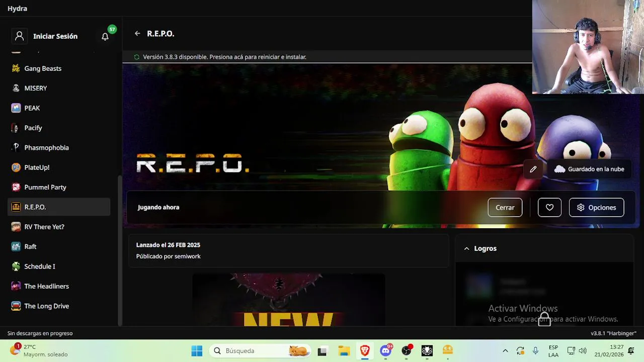Click the Cerrar button to close game
Screen dimensions: 644x362
coord(505,207)
